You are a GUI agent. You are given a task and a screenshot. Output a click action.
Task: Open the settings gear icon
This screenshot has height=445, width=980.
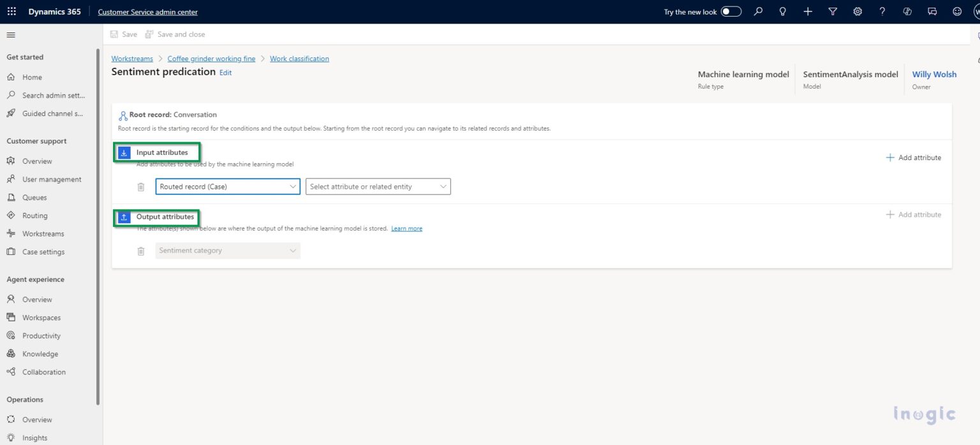point(857,11)
